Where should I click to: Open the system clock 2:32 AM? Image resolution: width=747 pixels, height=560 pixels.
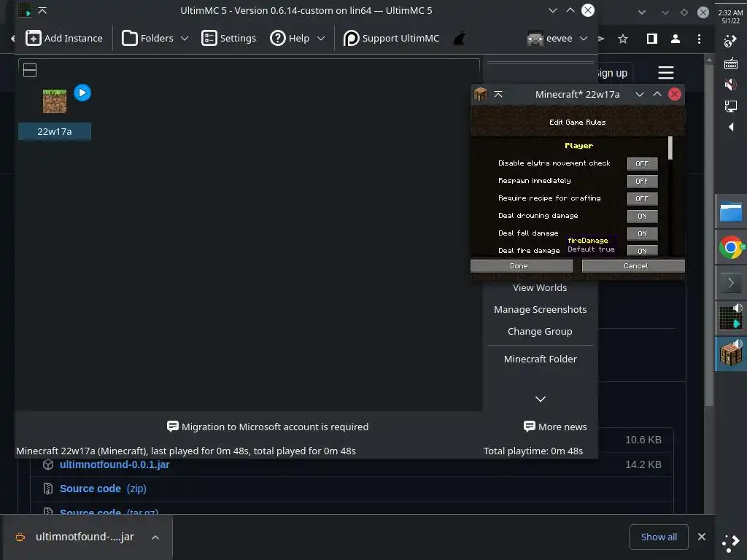point(730,17)
